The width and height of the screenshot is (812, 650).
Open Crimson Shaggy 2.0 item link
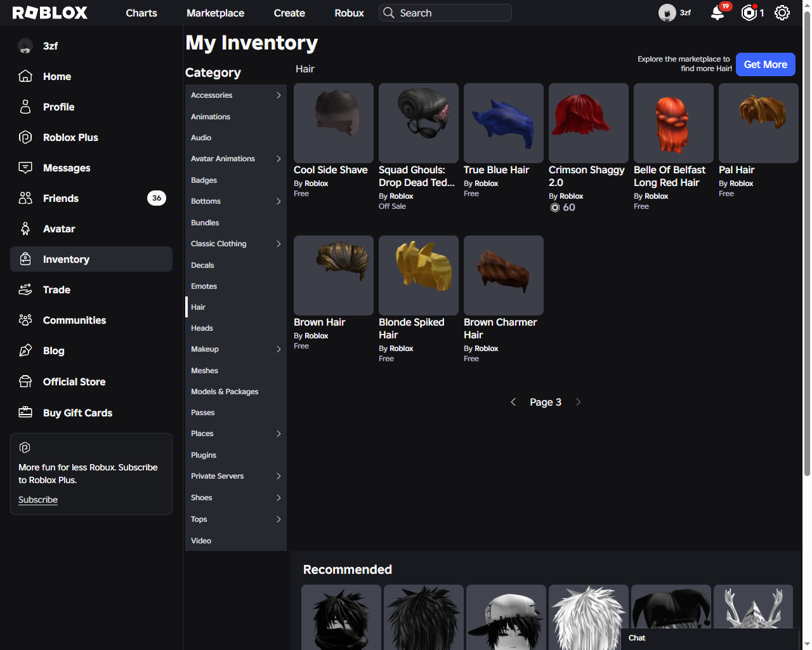click(x=587, y=176)
